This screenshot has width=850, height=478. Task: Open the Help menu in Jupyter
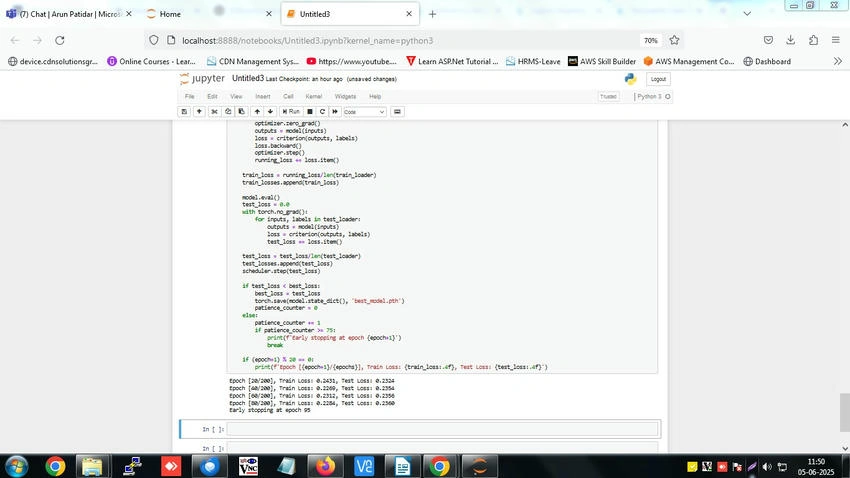[x=375, y=96]
